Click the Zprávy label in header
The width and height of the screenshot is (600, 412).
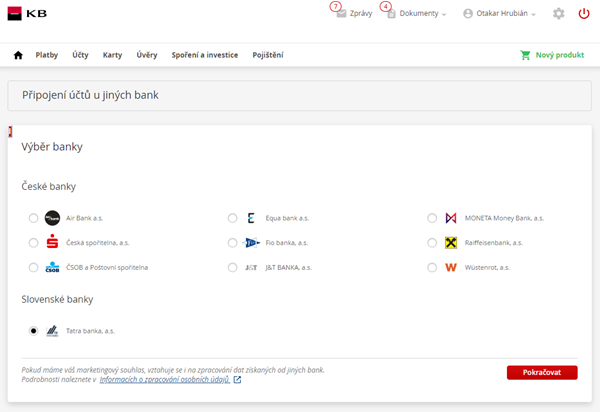(x=361, y=13)
